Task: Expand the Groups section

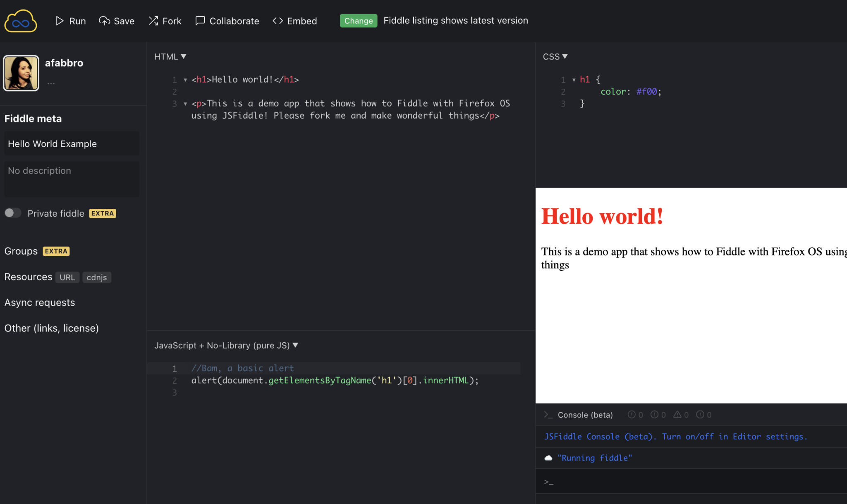Action: click(21, 251)
